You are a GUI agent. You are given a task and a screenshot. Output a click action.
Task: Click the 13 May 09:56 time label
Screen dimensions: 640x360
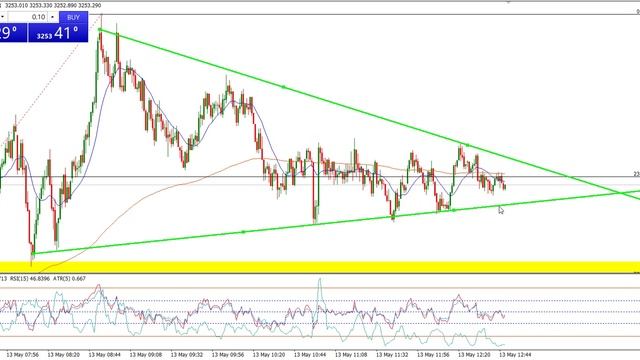(x=228, y=355)
